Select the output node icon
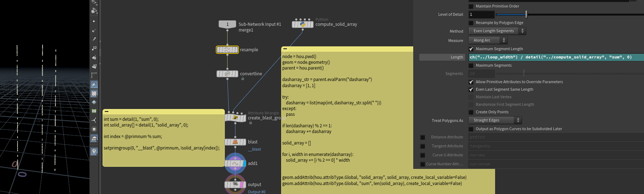Viewport: 644px width, 194px height. [235, 185]
